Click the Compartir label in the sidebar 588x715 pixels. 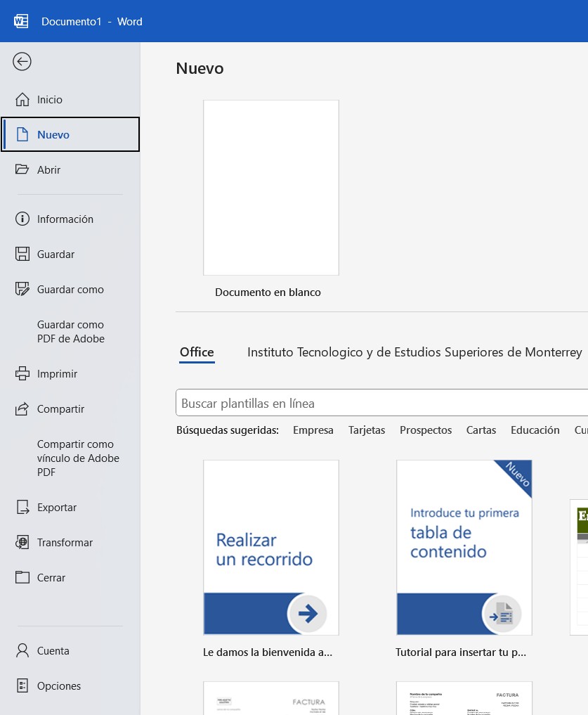[x=60, y=408]
